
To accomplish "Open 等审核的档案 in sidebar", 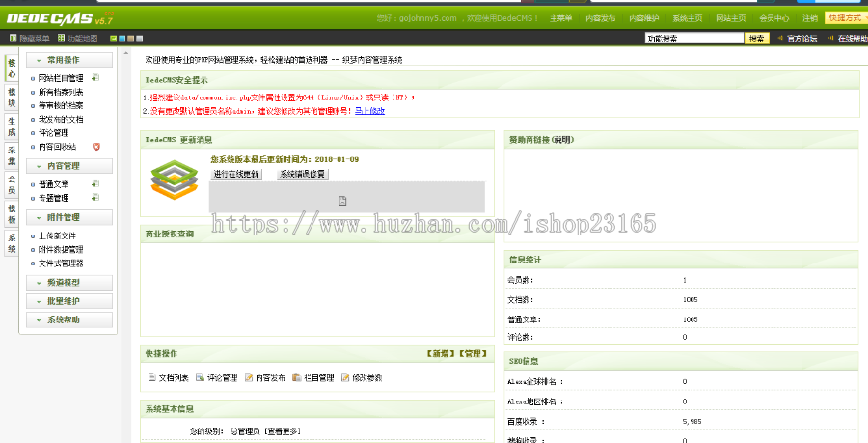I will [61, 105].
